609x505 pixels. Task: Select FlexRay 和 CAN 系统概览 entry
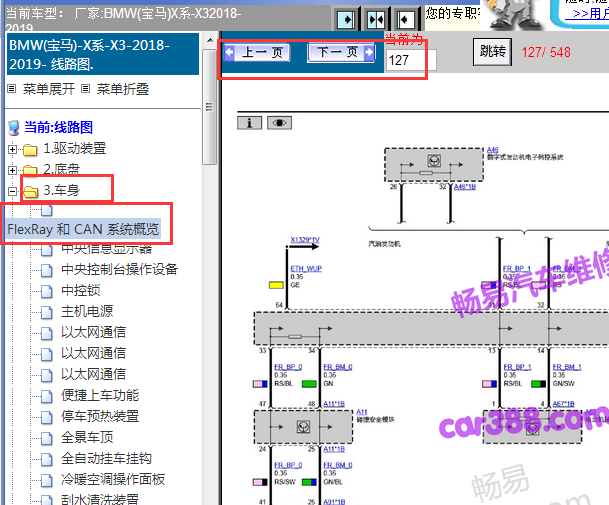tap(83, 229)
